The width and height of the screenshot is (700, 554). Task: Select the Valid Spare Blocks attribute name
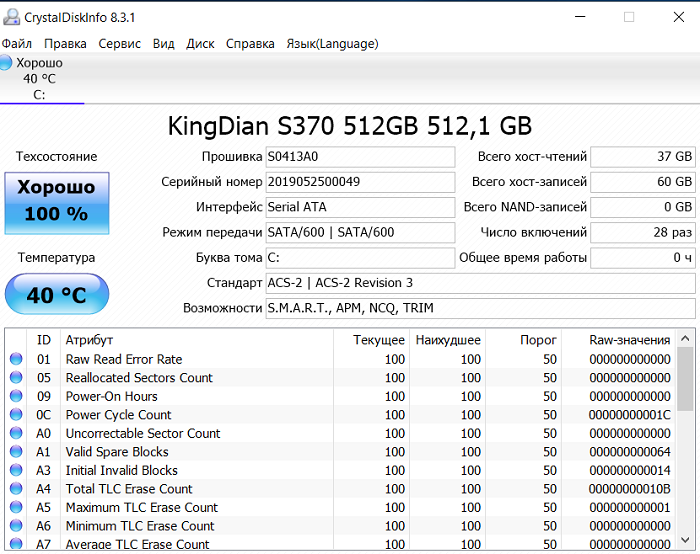pyautogui.click(x=117, y=452)
